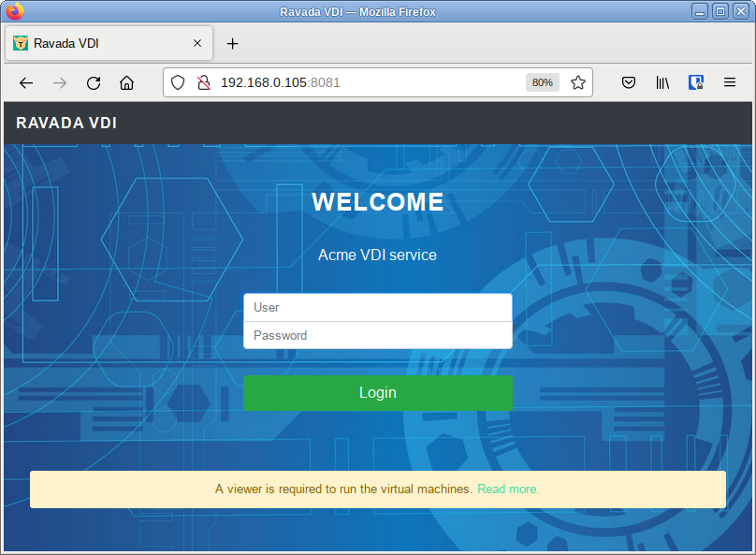Save page to Pocket
Screen dimensions: 756x555
tap(628, 83)
